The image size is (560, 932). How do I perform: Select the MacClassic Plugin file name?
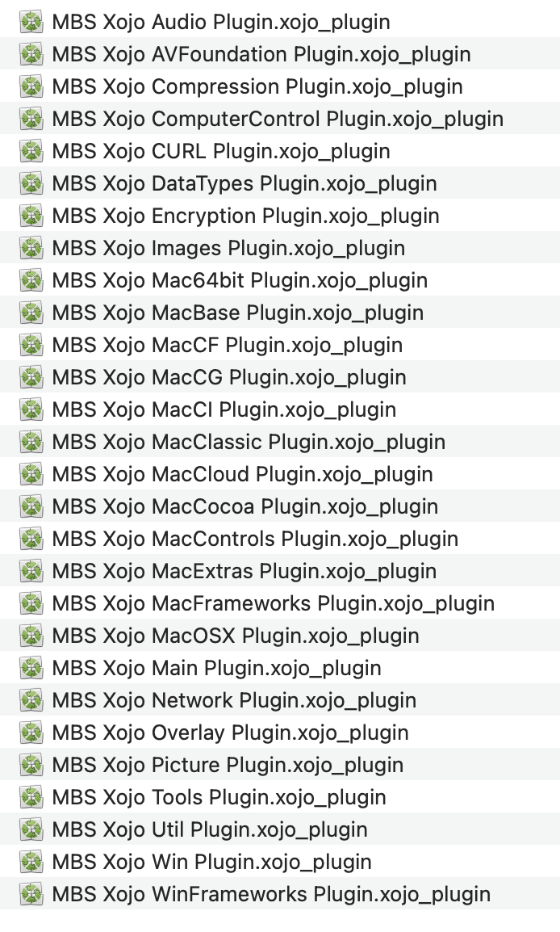[x=249, y=443]
